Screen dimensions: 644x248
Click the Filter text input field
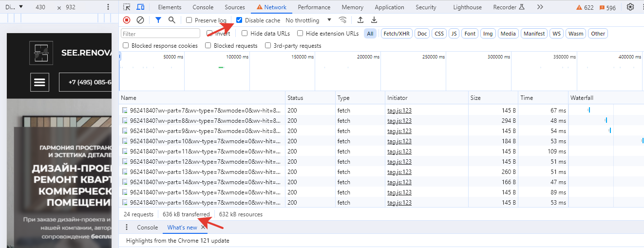click(x=160, y=34)
